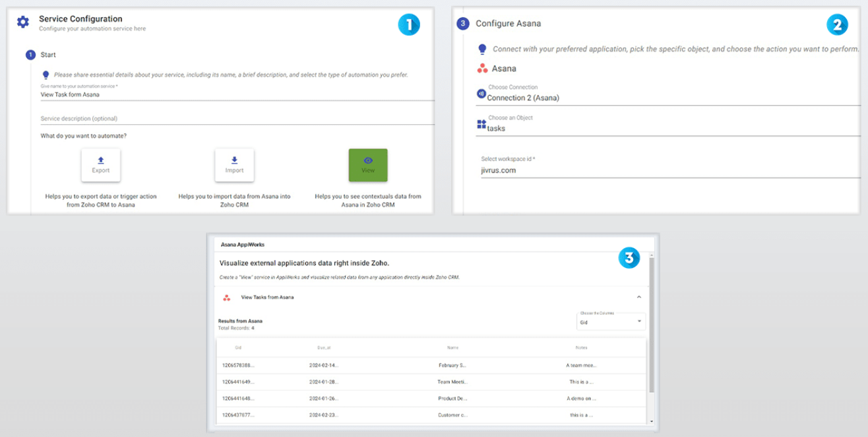
Task: Select the Import automation type button
Action: [234, 165]
